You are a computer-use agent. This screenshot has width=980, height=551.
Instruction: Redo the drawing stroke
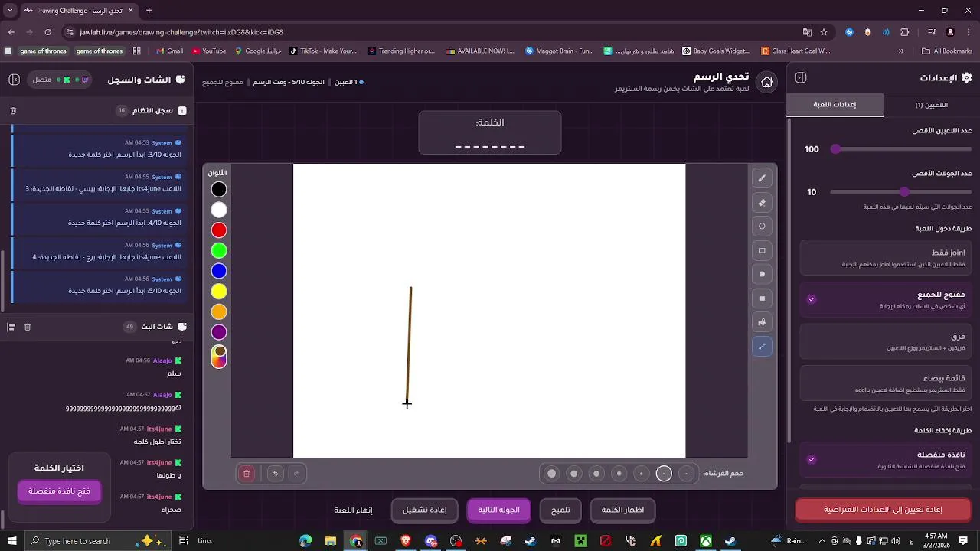tap(296, 474)
